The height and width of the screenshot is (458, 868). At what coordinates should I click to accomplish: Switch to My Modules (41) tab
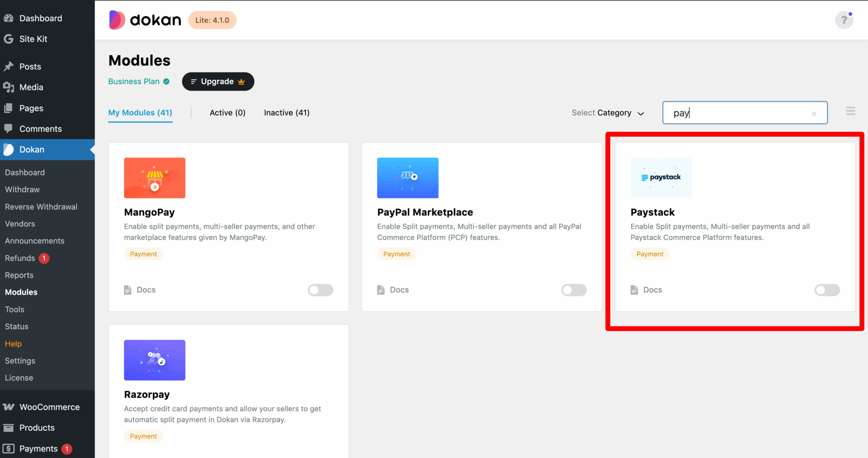[x=140, y=113]
